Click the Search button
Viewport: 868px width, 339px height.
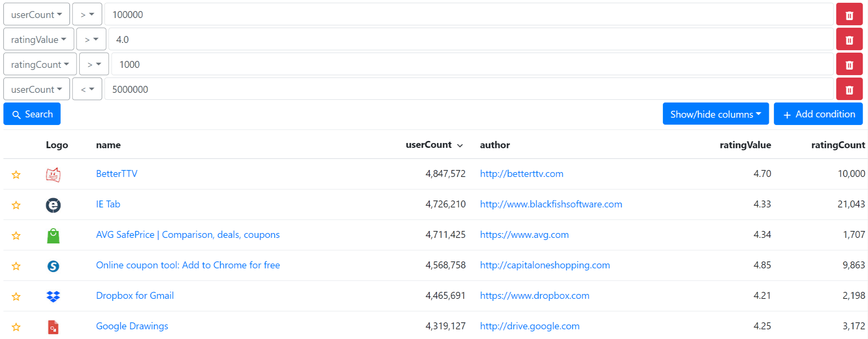tap(32, 114)
